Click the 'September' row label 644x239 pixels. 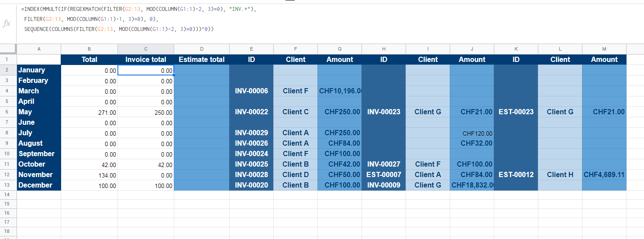39,154
